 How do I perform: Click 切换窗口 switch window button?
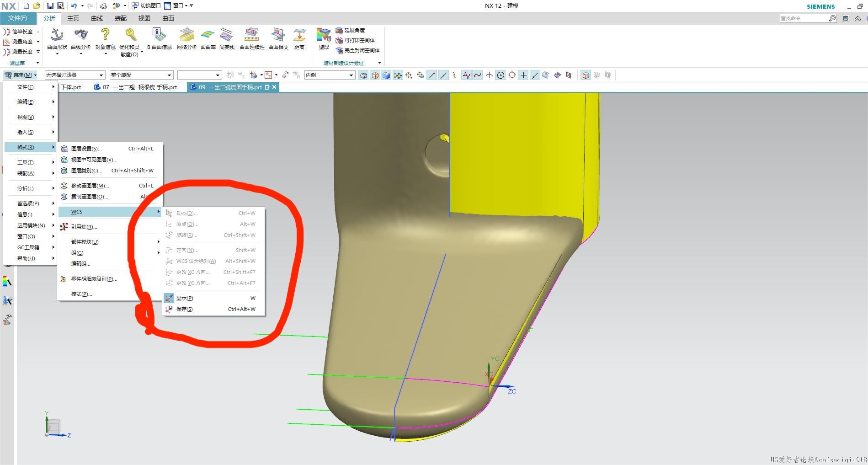point(146,6)
